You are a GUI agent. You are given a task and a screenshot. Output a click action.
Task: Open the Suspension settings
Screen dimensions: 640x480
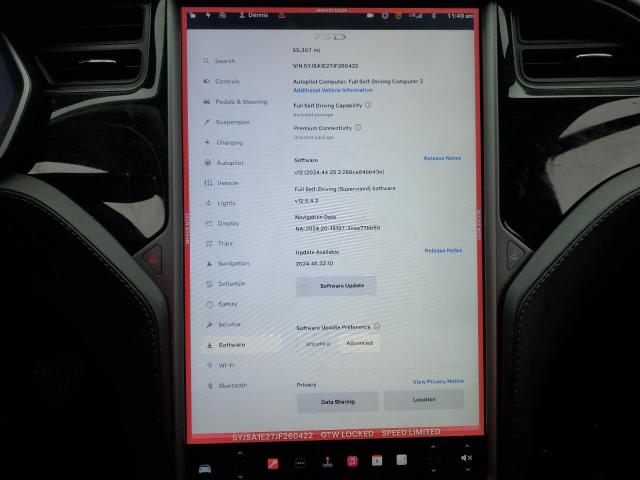tap(227, 122)
